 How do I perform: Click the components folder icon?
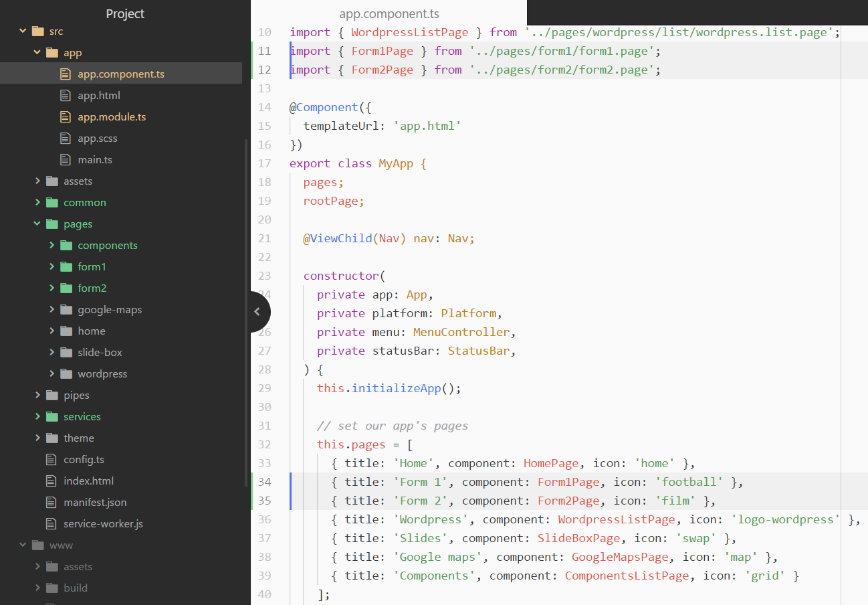coord(66,245)
